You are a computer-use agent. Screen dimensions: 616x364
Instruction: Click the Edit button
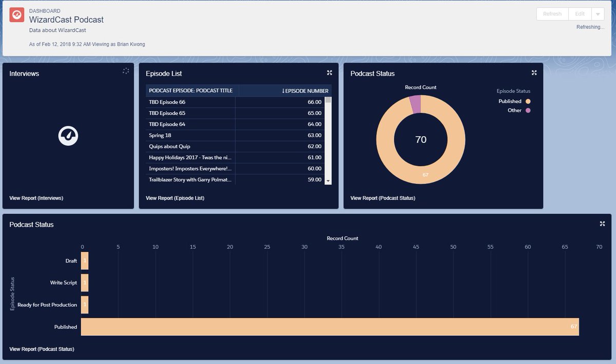pyautogui.click(x=580, y=14)
